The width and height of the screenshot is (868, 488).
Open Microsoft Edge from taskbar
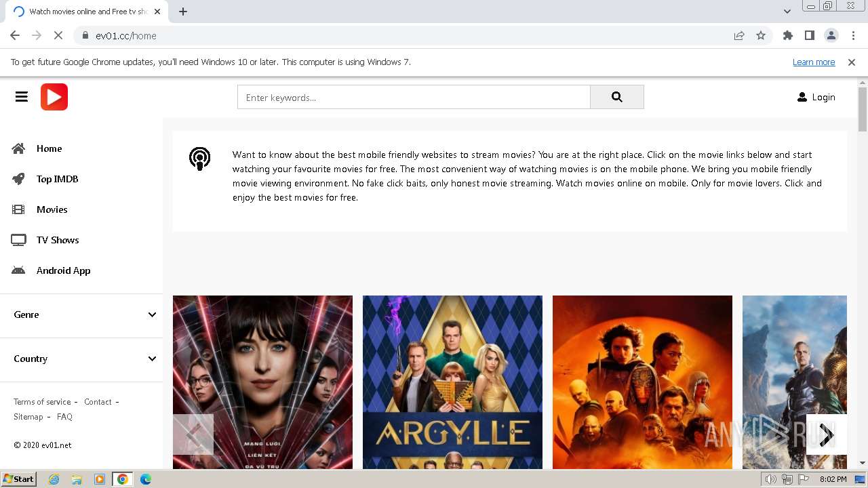[146, 479]
